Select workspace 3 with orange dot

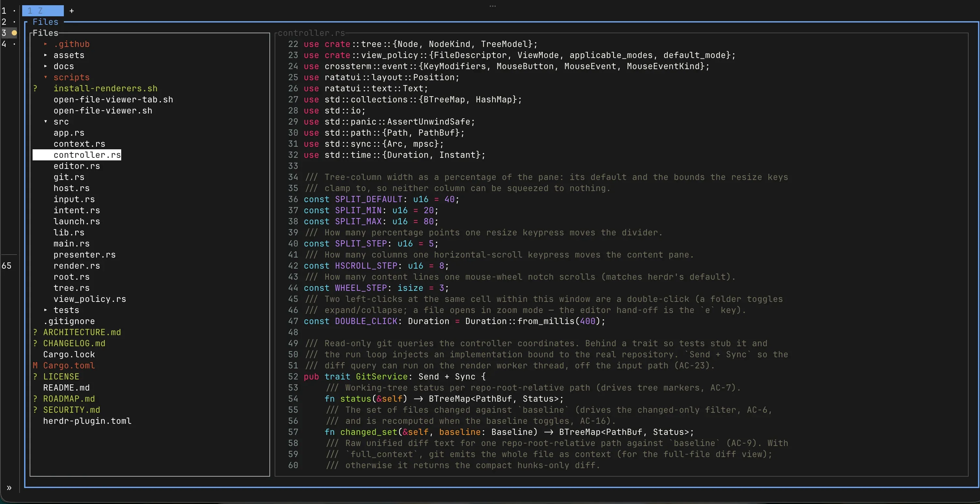(9, 33)
